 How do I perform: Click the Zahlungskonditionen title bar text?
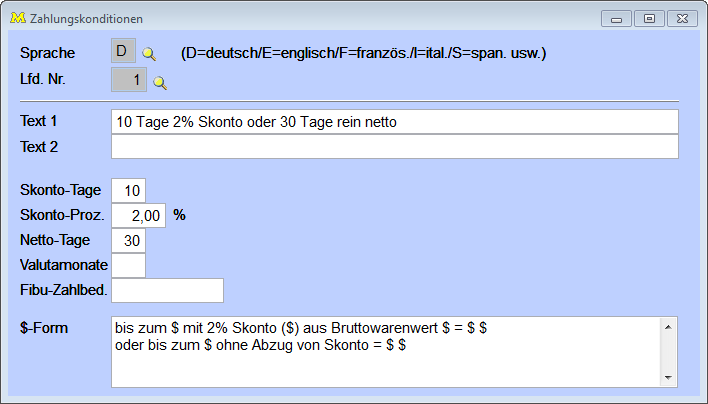pos(86,18)
